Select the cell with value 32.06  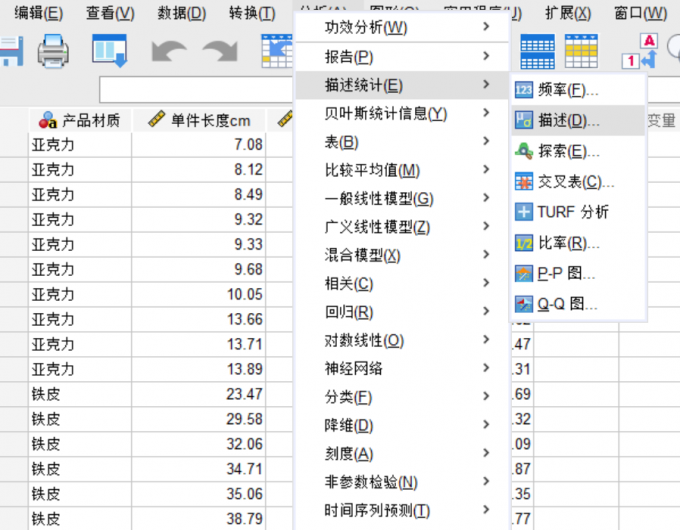click(x=199, y=444)
